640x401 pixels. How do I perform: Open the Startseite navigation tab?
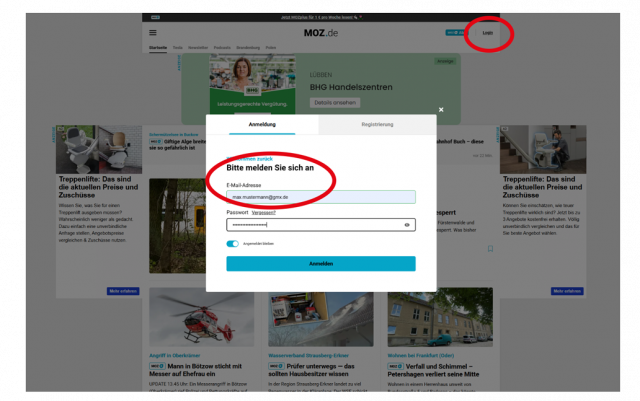[x=157, y=48]
